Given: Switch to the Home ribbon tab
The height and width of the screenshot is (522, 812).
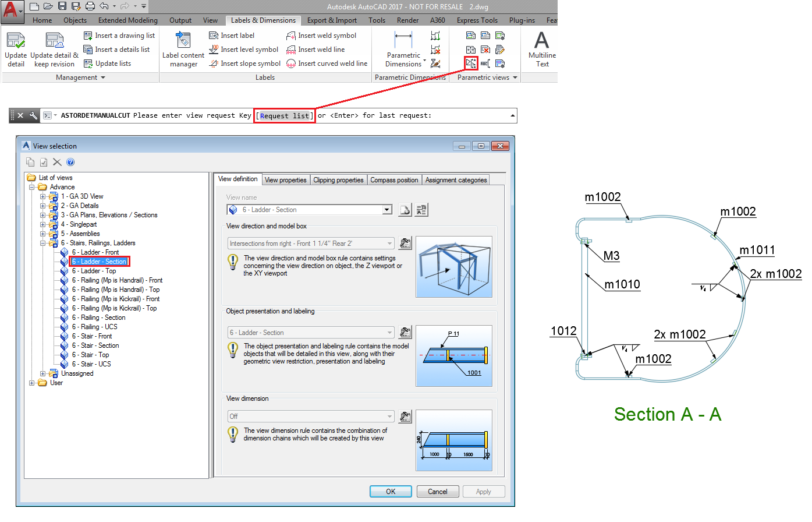Looking at the screenshot, I should pos(42,20).
